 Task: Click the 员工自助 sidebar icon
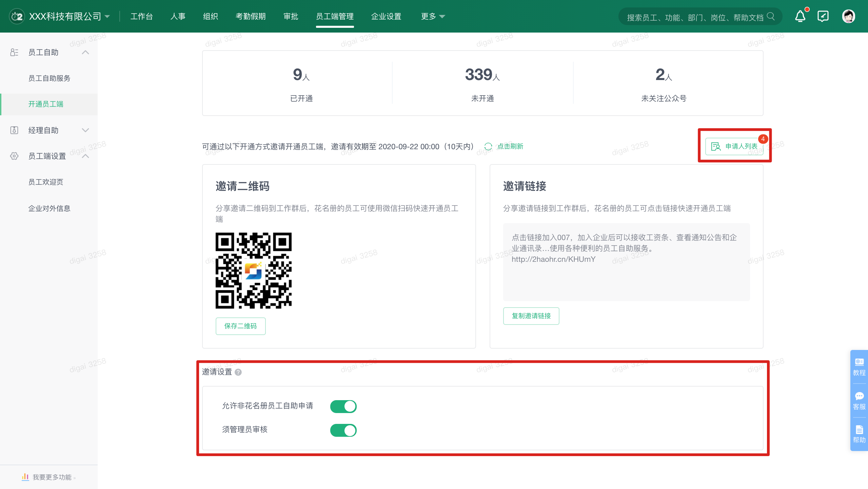(x=14, y=52)
